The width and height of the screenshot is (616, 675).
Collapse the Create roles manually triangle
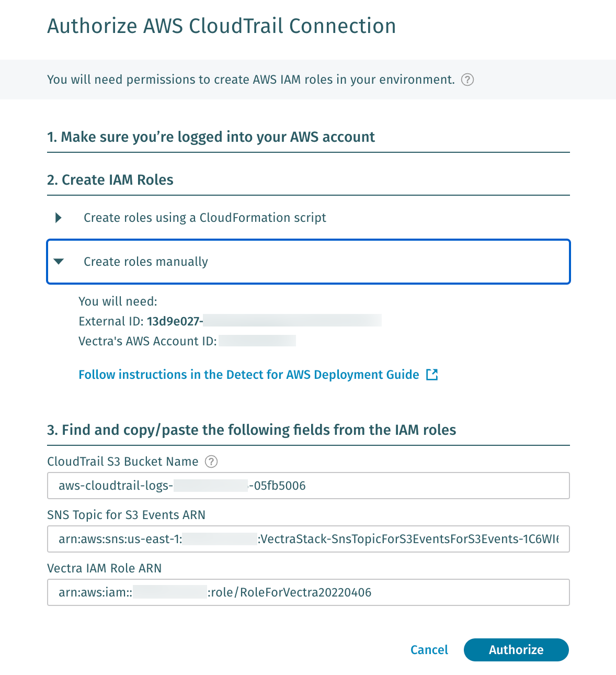59,262
